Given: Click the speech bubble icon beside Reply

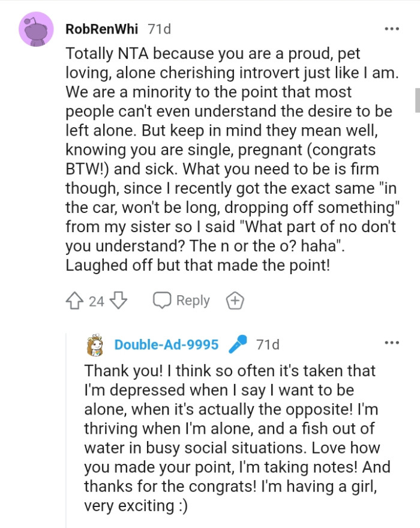Looking at the screenshot, I should 162,301.
